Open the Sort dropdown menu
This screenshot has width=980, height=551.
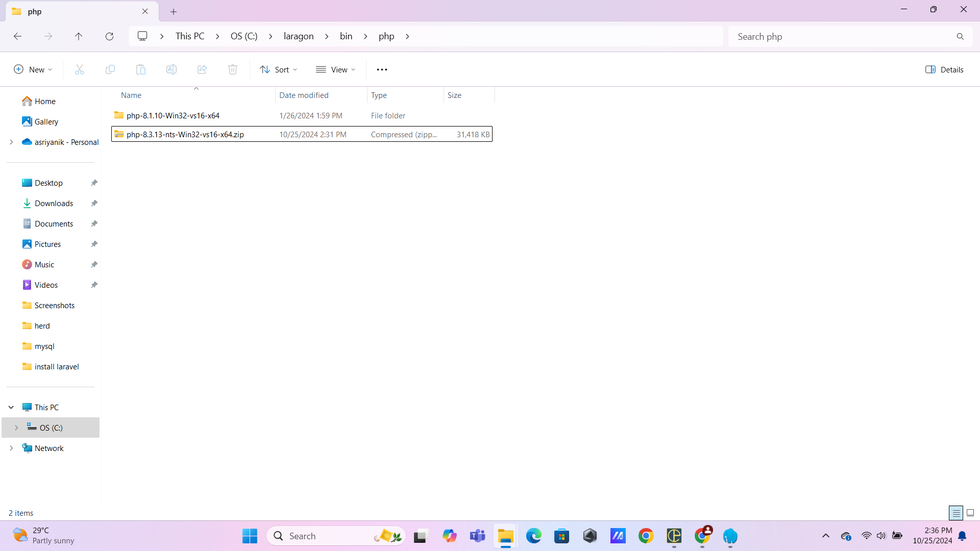[x=278, y=69]
